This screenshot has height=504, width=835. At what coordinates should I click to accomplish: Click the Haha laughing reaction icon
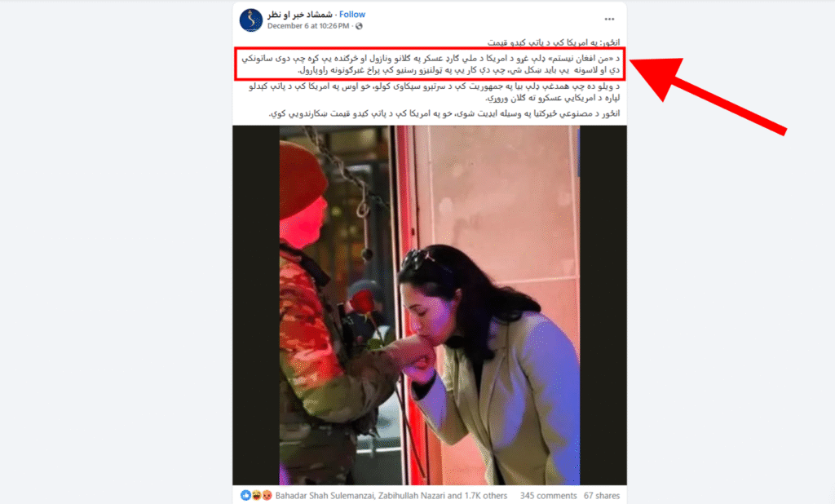pyautogui.click(x=256, y=496)
